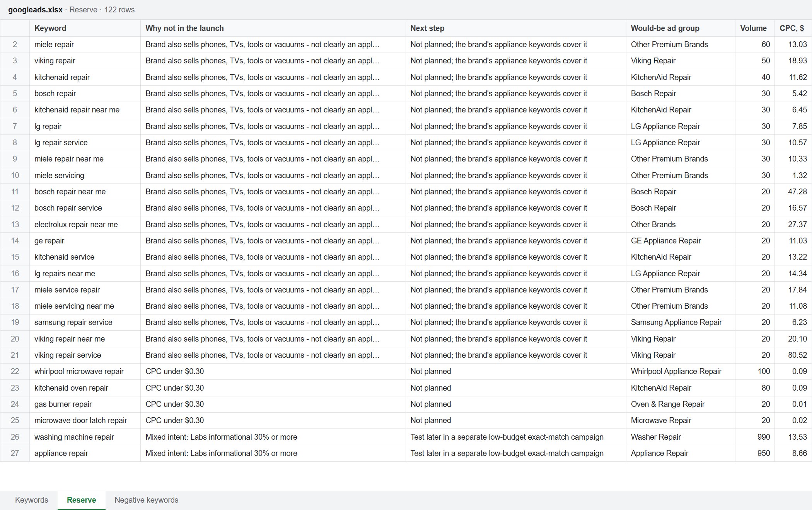Image resolution: width=812 pixels, height=510 pixels.
Task: Select the 'bosch repair near me' cell
Action: coord(85,192)
